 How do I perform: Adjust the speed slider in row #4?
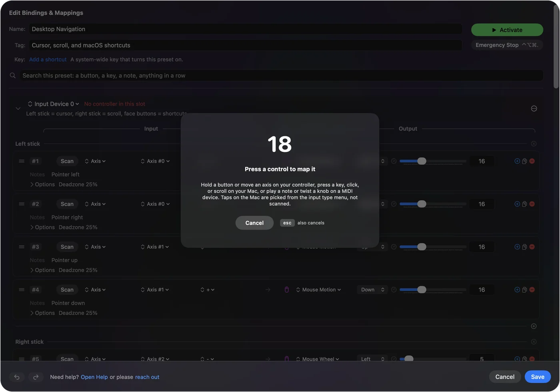tap(433, 290)
